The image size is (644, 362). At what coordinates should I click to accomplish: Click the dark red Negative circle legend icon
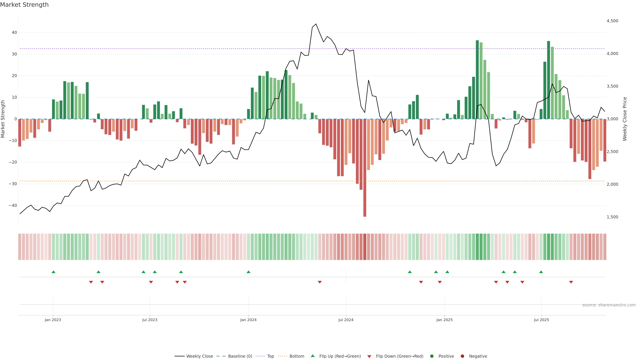[x=462, y=356]
